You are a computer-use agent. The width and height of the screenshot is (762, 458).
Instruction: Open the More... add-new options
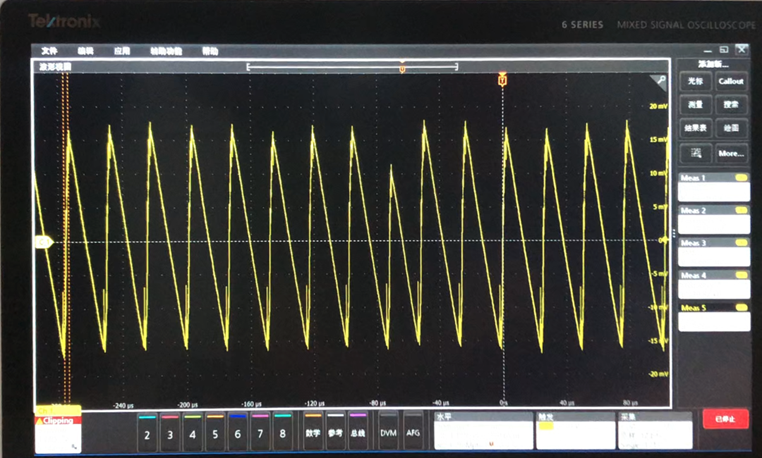731,154
